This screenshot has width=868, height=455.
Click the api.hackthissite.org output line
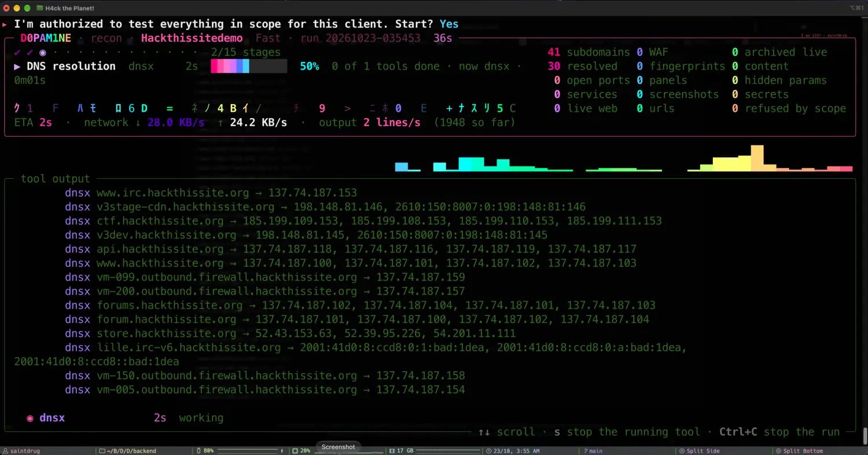pyautogui.click(x=351, y=249)
